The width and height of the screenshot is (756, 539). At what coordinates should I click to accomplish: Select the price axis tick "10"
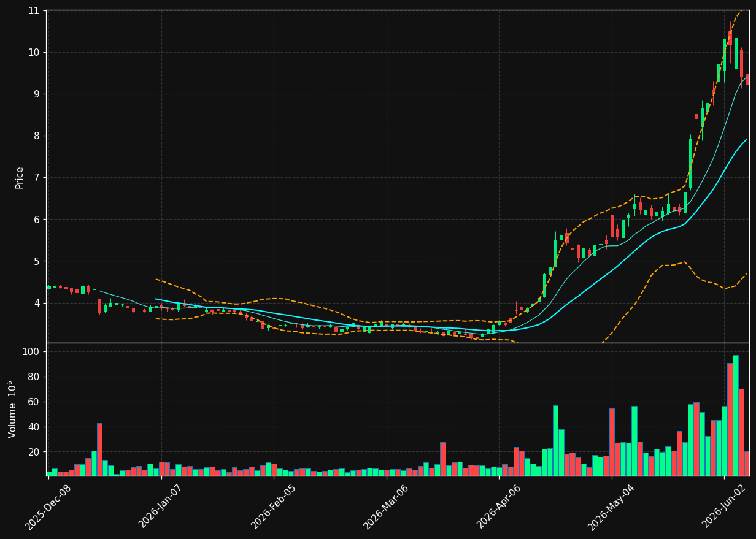tap(33, 52)
